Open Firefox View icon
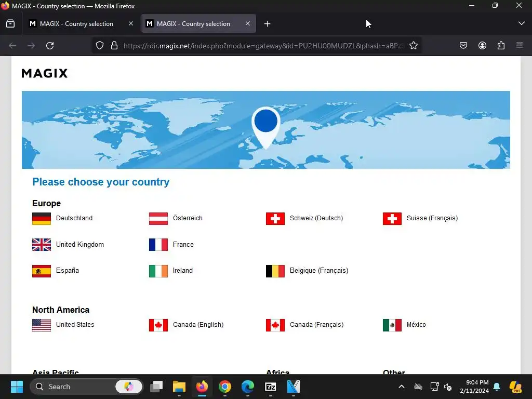Screen dimensions: 532x399 click(x=10, y=24)
